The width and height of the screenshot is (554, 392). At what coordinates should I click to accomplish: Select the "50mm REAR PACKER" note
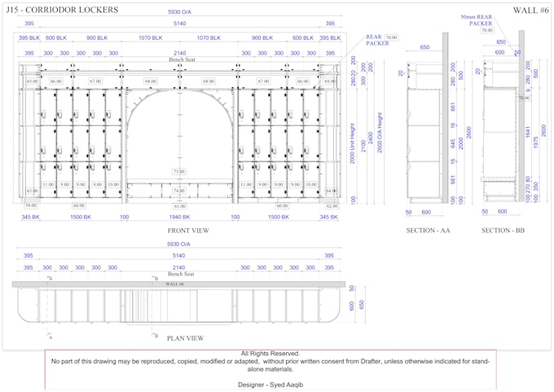(x=477, y=20)
